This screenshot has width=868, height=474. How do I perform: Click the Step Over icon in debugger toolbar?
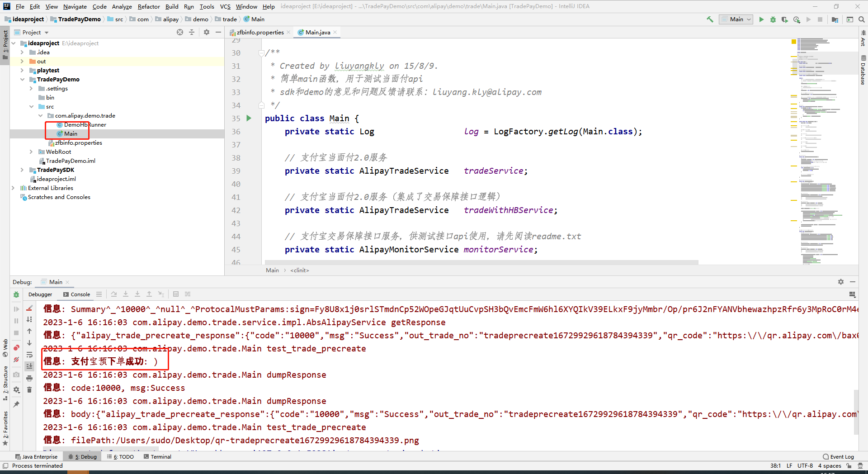coord(114,294)
